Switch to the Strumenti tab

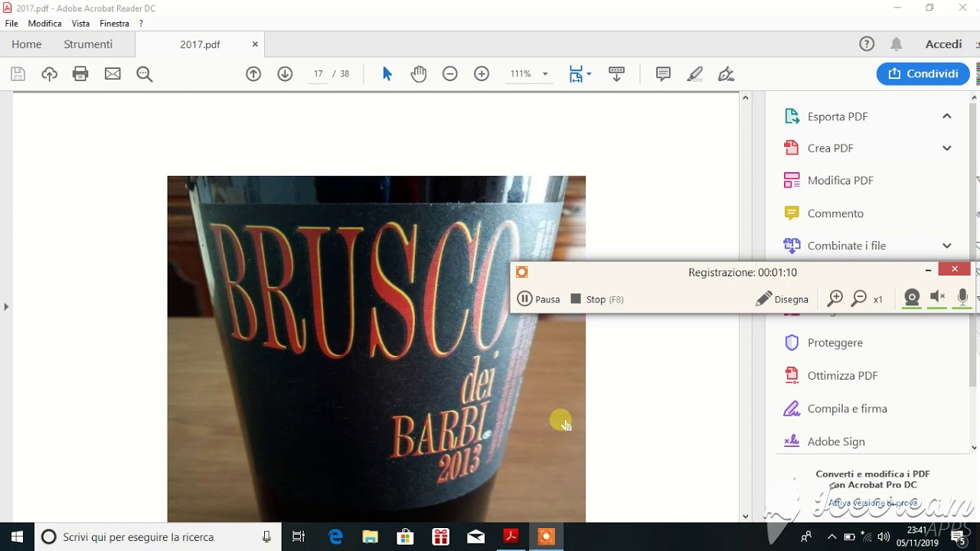point(88,44)
